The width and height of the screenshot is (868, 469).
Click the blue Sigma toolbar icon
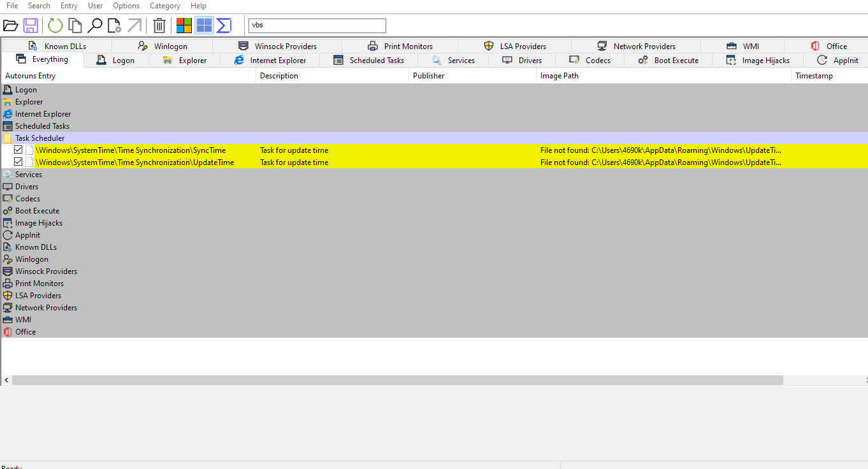point(224,25)
